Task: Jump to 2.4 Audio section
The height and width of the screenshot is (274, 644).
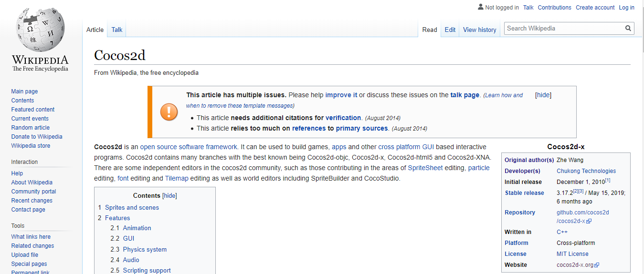Action: point(131,260)
